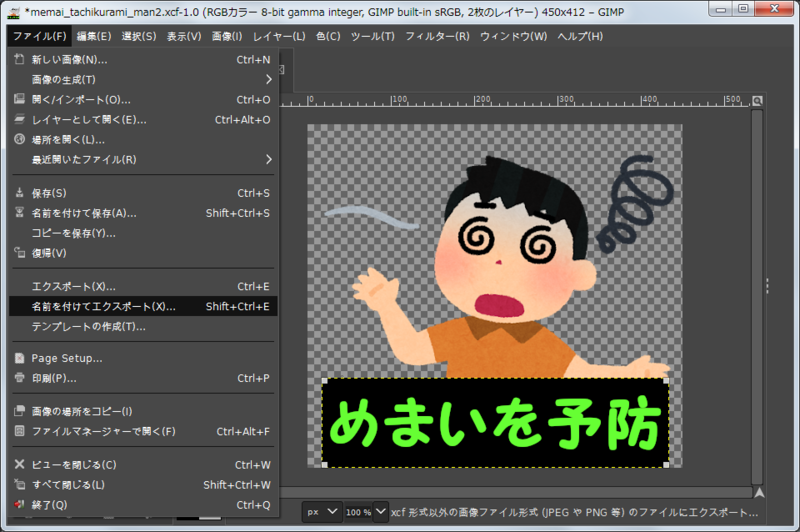Viewport: 800px width, 532px height.
Task: Maximize the GIMP window
Action: (743, 9)
